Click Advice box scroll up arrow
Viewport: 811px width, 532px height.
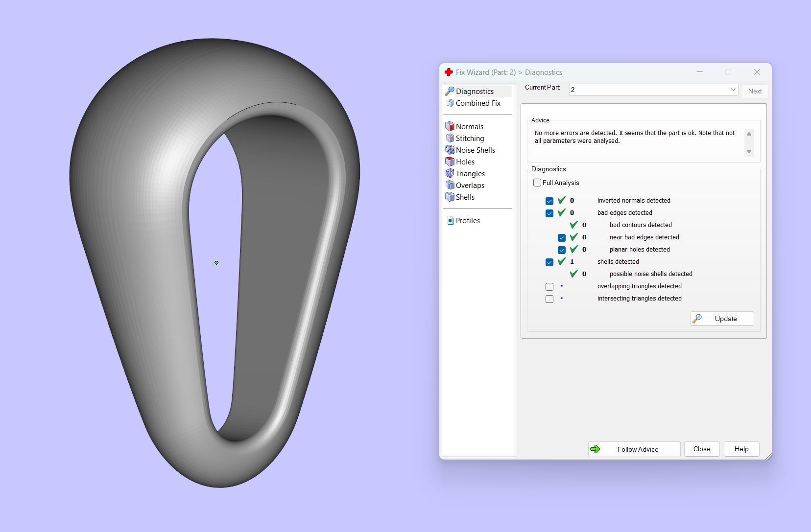coord(749,134)
